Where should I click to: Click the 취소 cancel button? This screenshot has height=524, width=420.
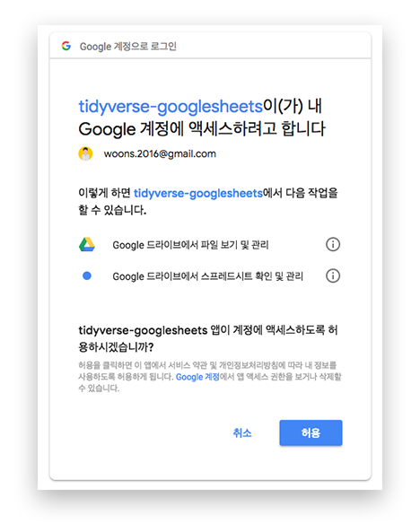click(x=242, y=433)
